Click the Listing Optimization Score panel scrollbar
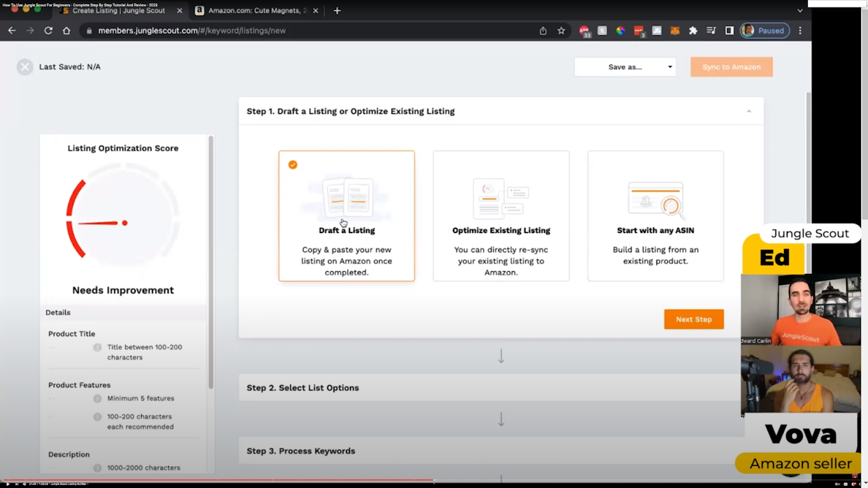Image resolution: width=868 pixels, height=488 pixels. point(210,262)
